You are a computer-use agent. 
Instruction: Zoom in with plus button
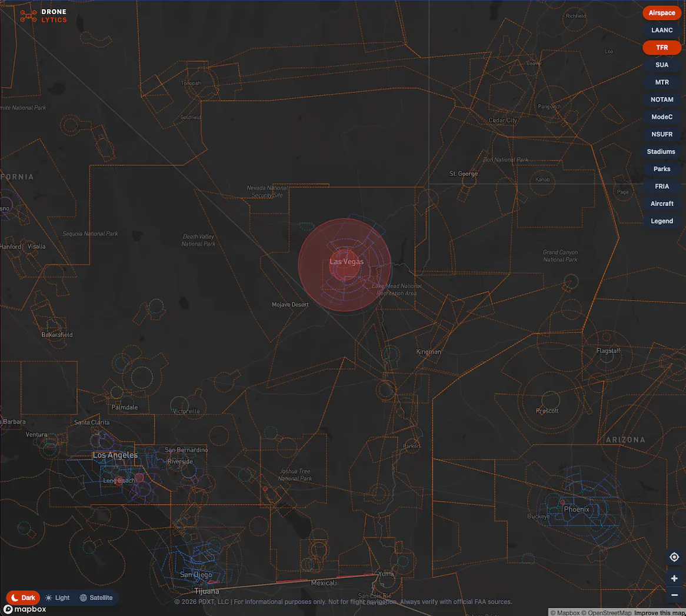pyautogui.click(x=674, y=578)
